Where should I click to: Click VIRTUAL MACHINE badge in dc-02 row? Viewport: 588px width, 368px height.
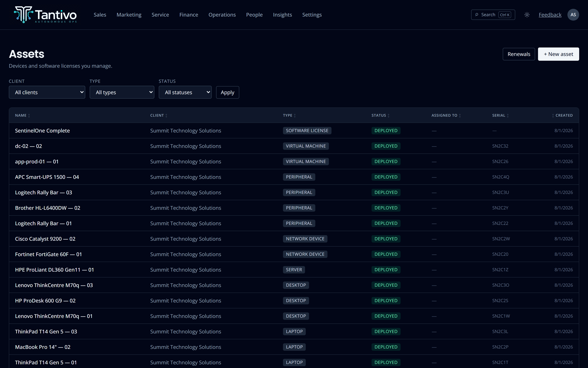pyautogui.click(x=306, y=146)
